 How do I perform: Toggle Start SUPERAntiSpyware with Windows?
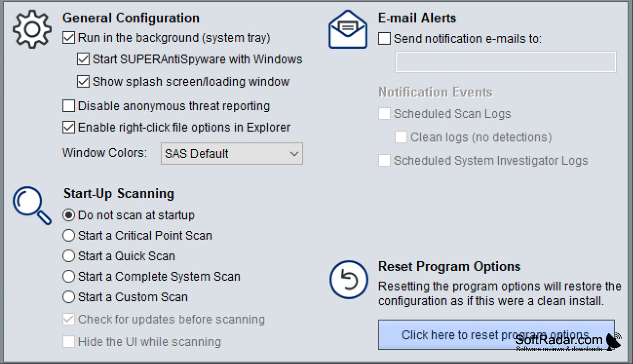[83, 60]
